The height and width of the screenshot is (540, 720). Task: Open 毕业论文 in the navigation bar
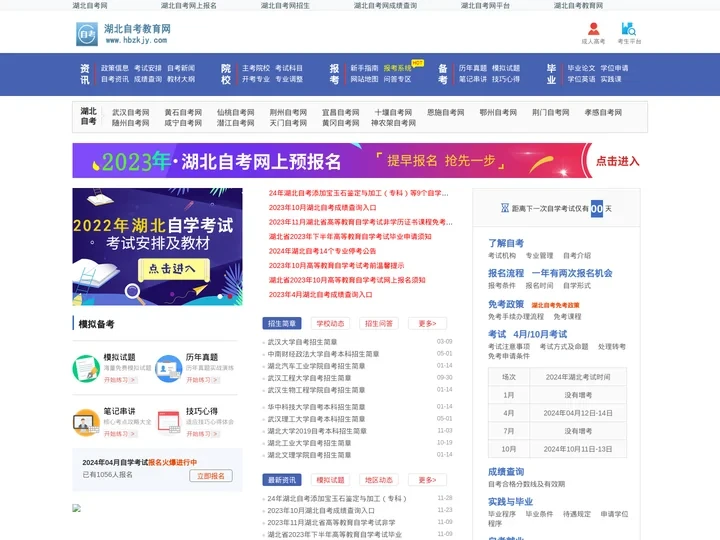coord(581,68)
